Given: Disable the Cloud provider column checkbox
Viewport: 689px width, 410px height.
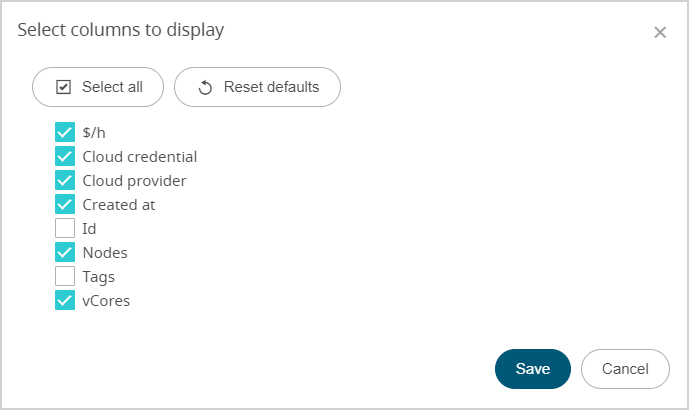Looking at the screenshot, I should point(65,181).
